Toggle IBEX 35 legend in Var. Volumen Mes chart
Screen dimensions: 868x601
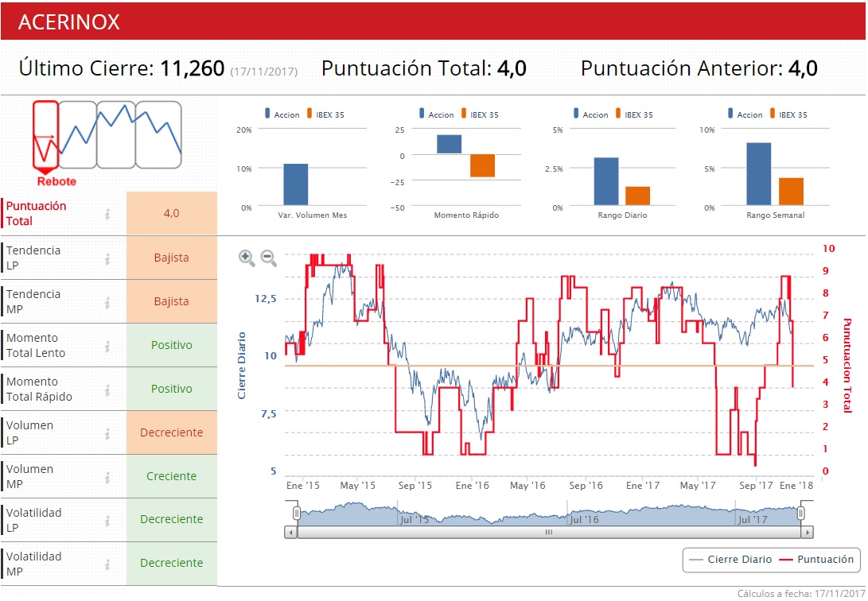325,114
